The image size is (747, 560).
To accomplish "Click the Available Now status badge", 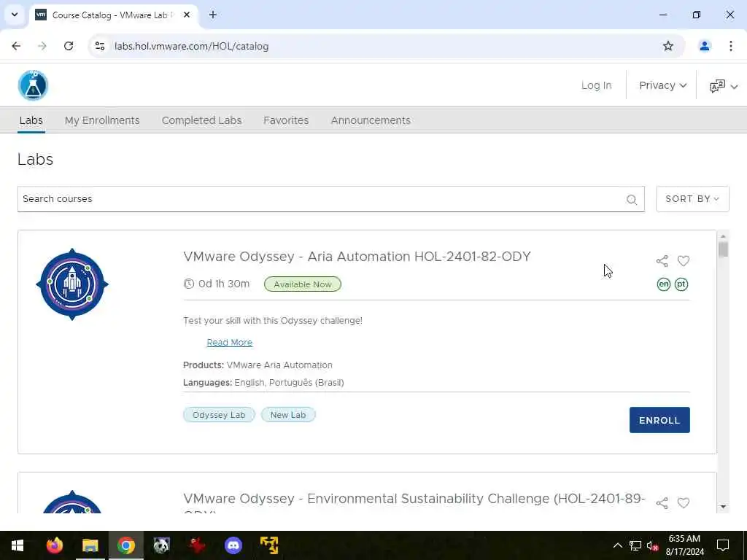I will click(303, 284).
